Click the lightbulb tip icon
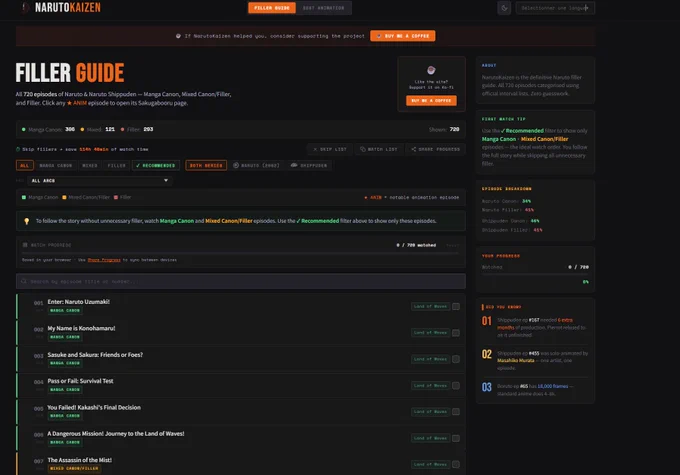 click(x=26, y=221)
